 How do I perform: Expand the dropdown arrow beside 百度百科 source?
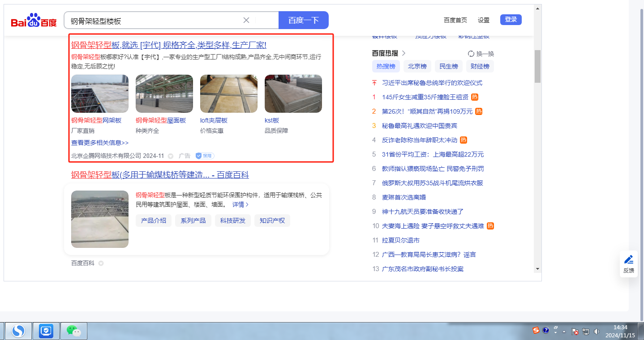(101, 263)
